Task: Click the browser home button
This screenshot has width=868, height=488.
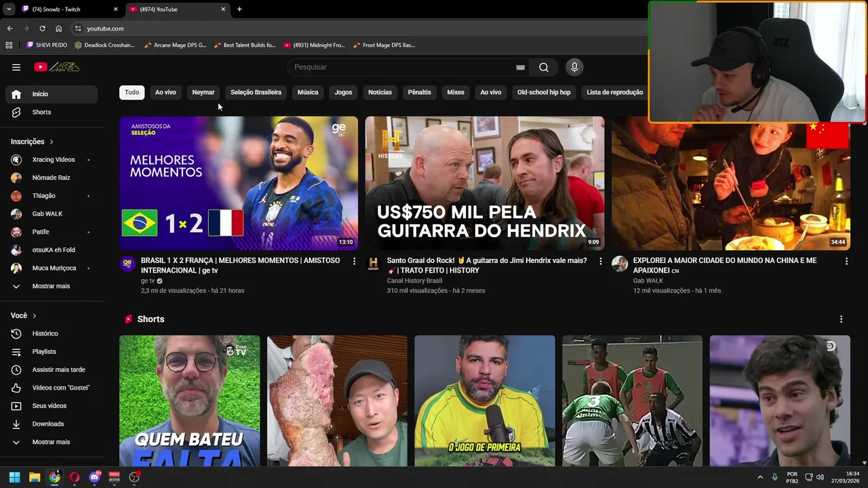Action: [59, 28]
